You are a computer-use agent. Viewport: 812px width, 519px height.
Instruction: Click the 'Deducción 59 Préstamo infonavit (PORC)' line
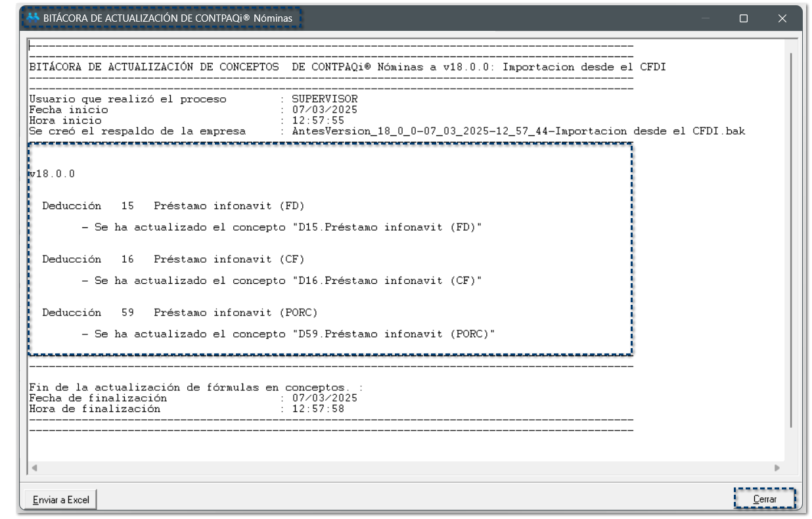pyautogui.click(x=180, y=313)
